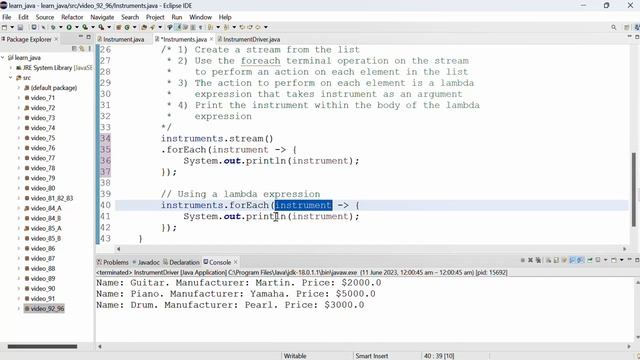
Task: Open the Coverage dropdown arrow
Action: (93, 27)
